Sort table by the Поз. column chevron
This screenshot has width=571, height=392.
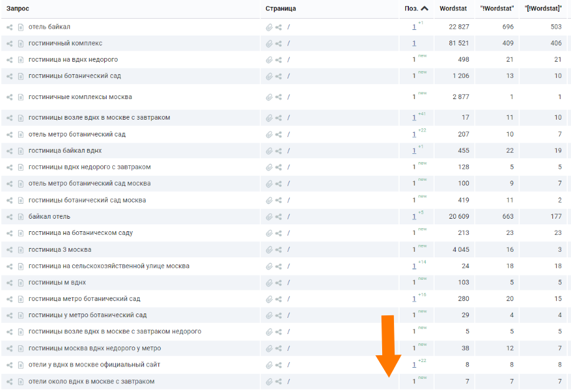pos(425,8)
